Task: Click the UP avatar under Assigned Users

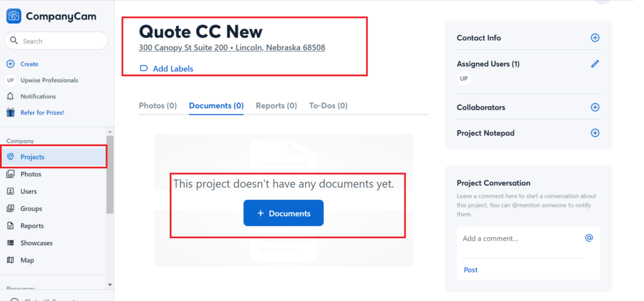Action: click(464, 79)
